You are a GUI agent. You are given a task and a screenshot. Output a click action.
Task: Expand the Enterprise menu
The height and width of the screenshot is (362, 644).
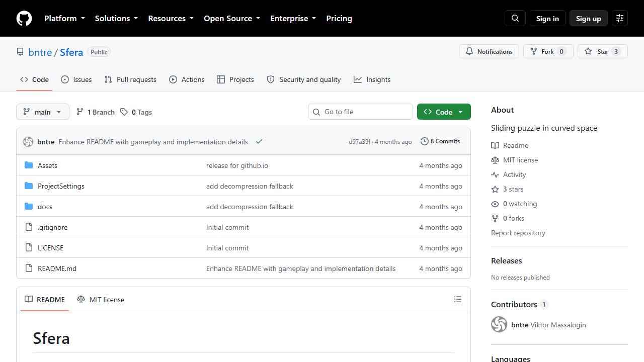coord(293,18)
